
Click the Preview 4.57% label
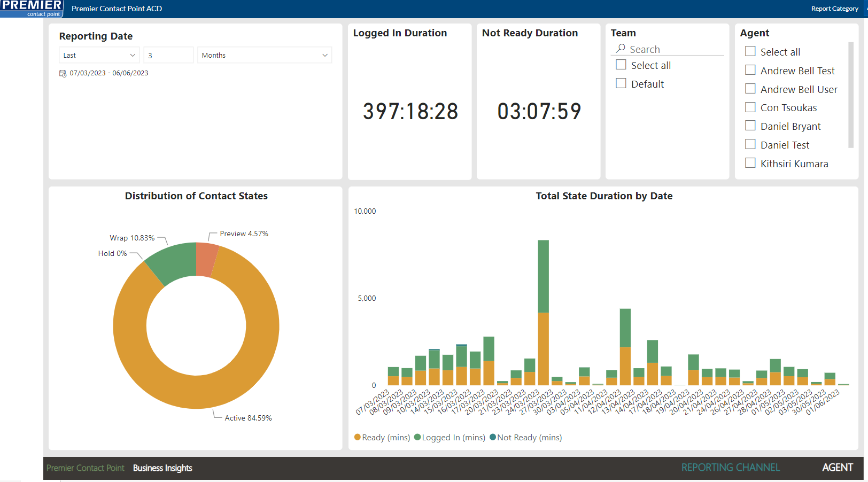coord(244,234)
